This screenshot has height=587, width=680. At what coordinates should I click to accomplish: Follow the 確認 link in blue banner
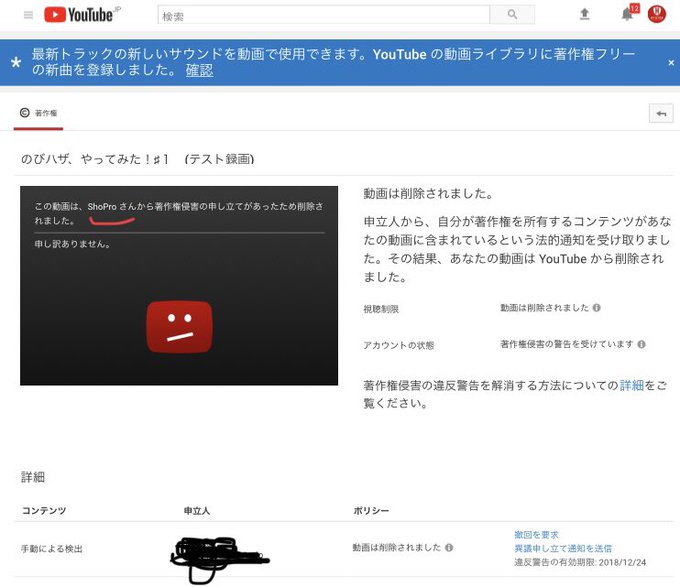pyautogui.click(x=199, y=70)
